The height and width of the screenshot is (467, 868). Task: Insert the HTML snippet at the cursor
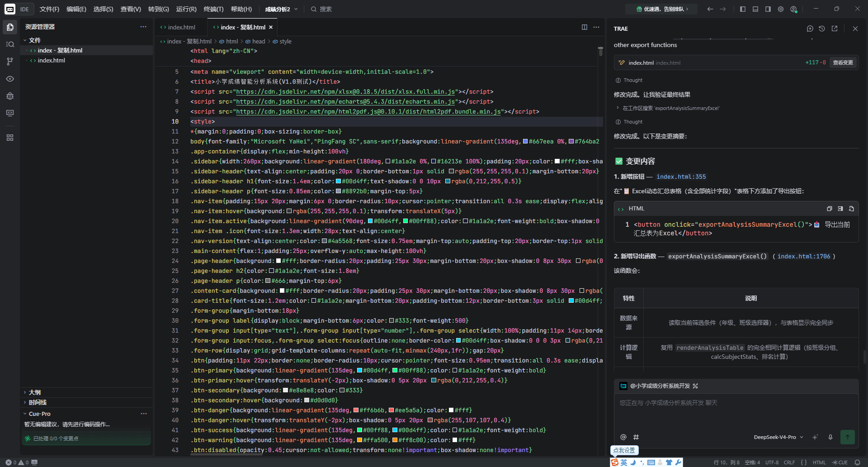coord(840,209)
